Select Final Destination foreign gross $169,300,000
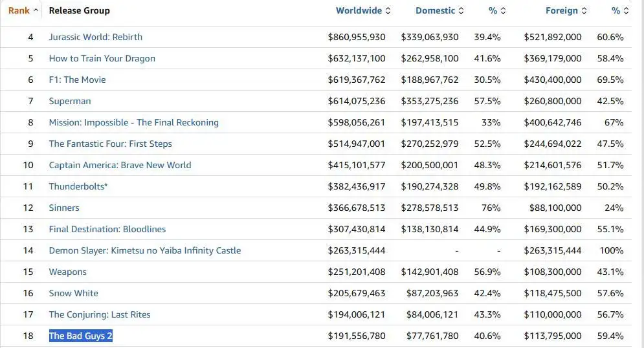This screenshot has width=644, height=348. click(x=552, y=229)
